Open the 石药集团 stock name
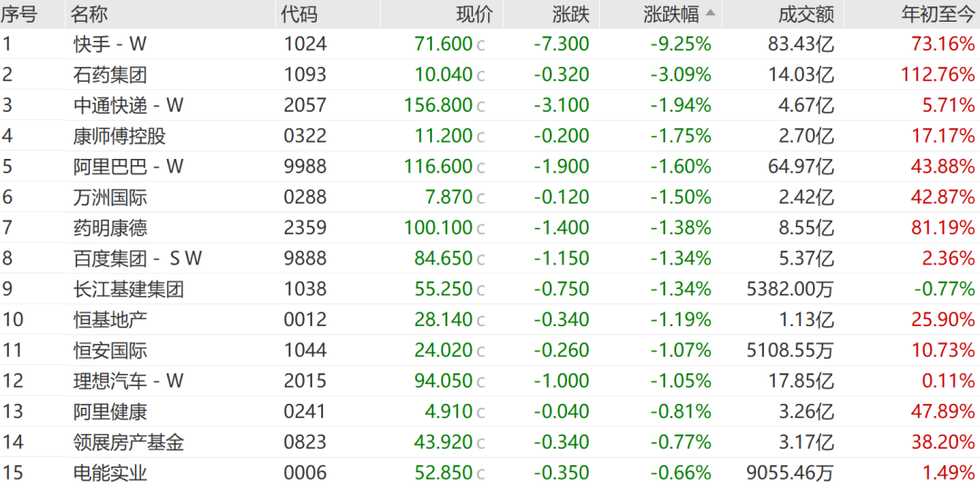This screenshot has width=980, height=485. [110, 75]
